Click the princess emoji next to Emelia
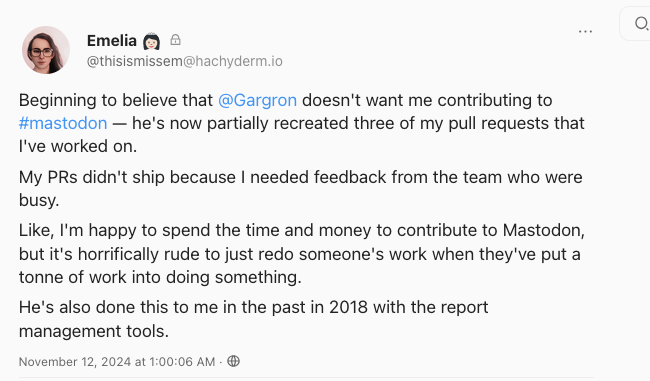The width and height of the screenshot is (650, 381). [x=151, y=41]
